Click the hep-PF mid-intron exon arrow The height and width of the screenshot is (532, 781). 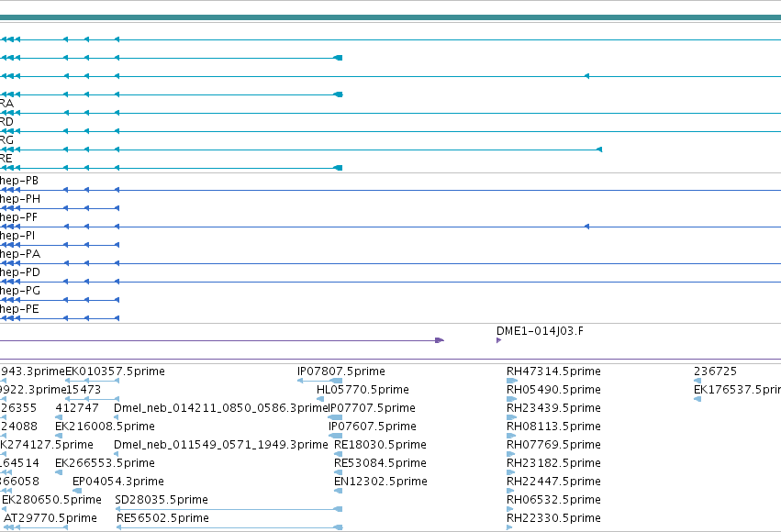[x=586, y=227]
